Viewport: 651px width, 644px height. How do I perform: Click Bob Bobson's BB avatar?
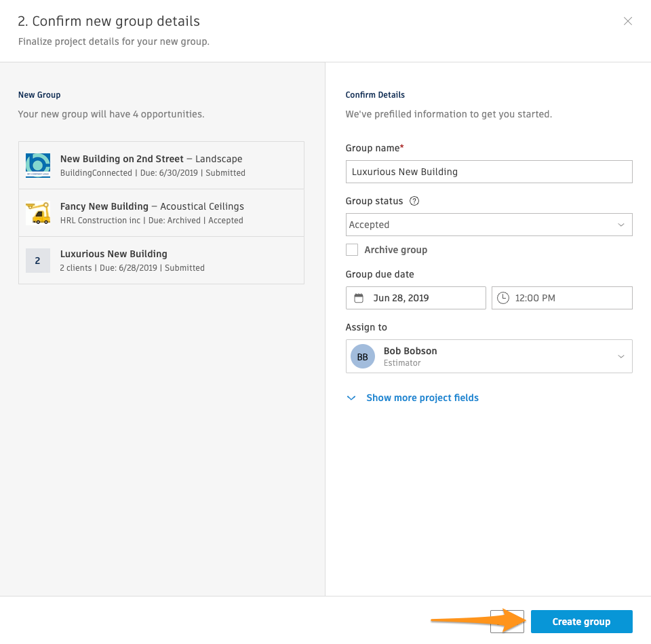(x=363, y=356)
